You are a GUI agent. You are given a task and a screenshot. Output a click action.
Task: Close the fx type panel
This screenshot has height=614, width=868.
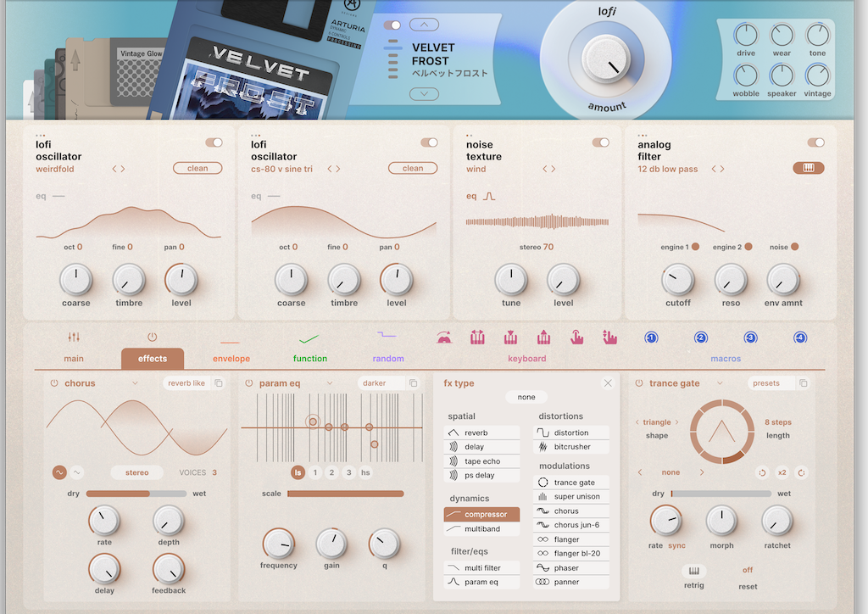[608, 383]
